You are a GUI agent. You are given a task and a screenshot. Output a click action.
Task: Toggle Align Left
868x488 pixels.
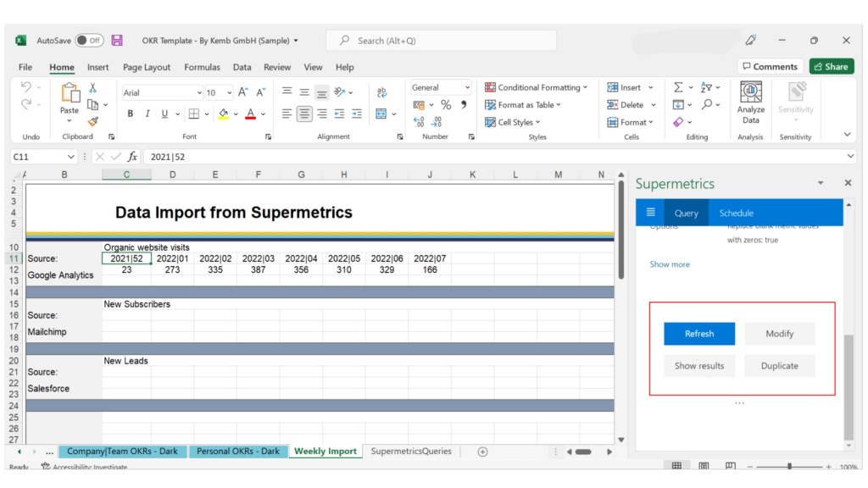287,114
